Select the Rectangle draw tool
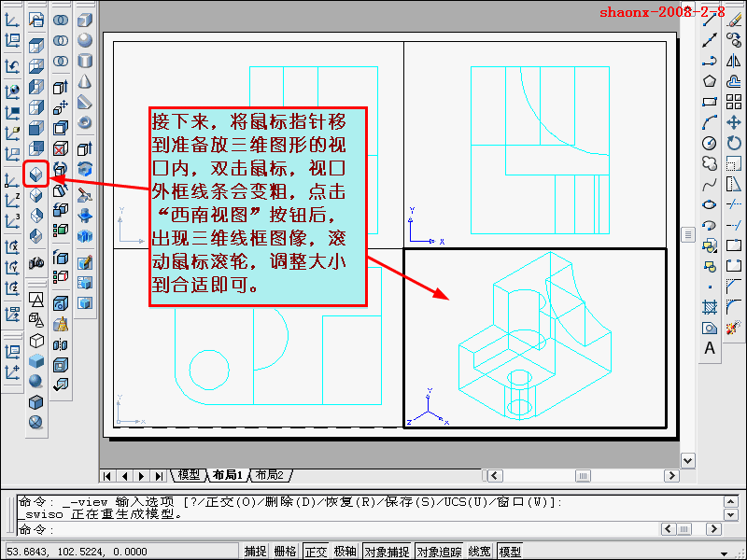747x560 pixels. click(x=710, y=102)
